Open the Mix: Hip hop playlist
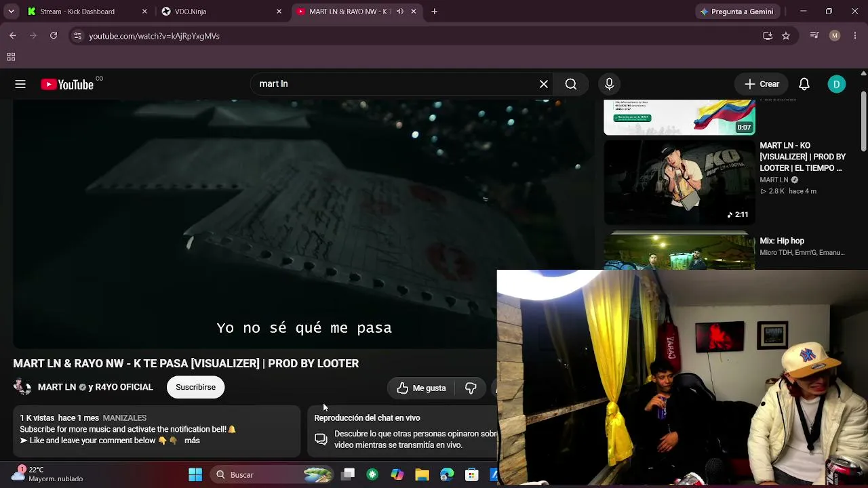Screen dimensions: 868x488 782,241
